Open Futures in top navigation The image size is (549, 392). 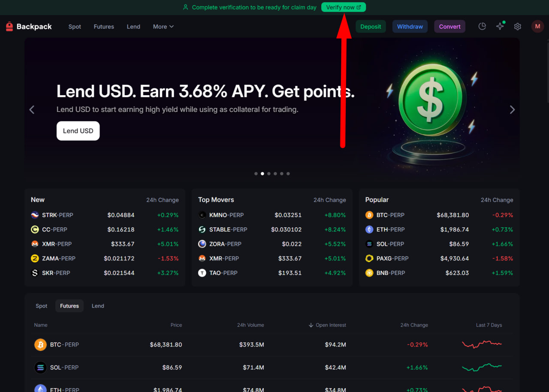point(104,27)
